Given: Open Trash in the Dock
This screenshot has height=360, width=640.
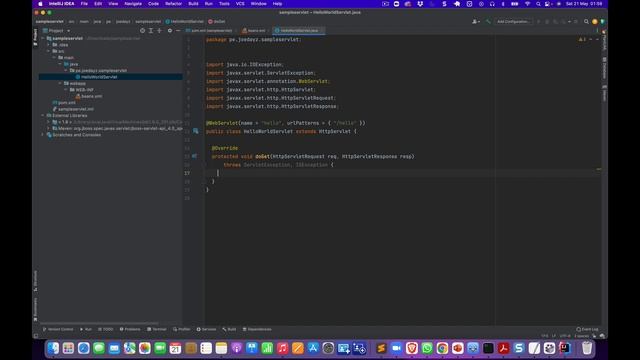Looking at the screenshot, I should click(587, 348).
